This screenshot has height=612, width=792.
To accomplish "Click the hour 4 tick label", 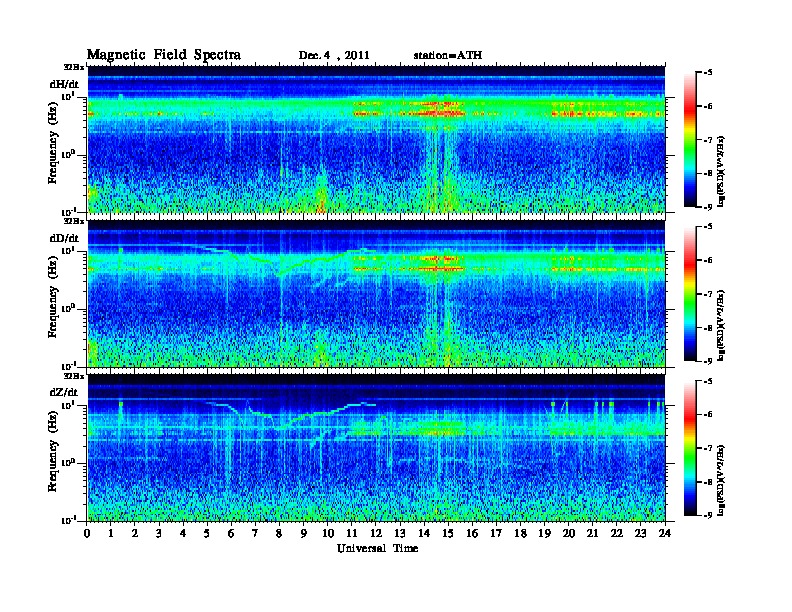I will (x=183, y=533).
